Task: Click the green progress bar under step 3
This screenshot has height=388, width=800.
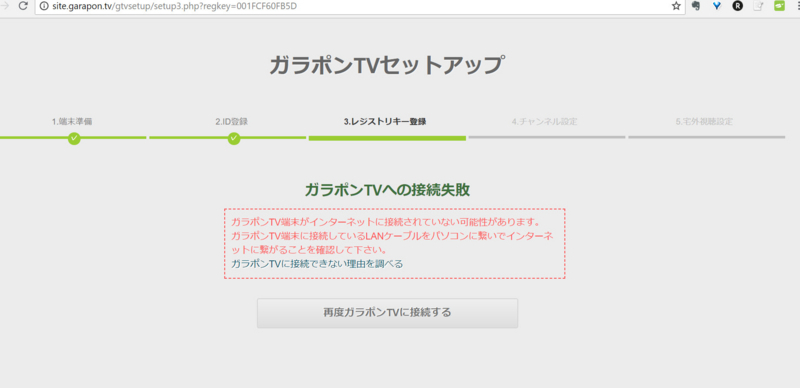Action: coord(387,138)
